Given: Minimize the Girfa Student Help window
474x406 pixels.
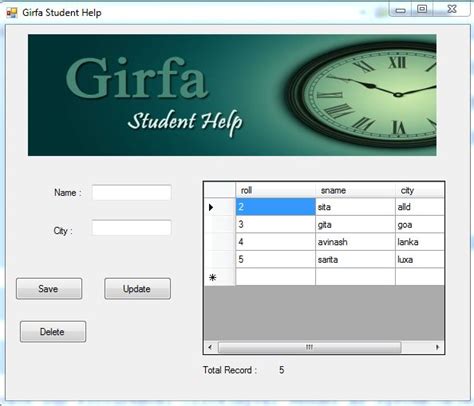Looking at the screenshot, I should pyautogui.click(x=401, y=10).
